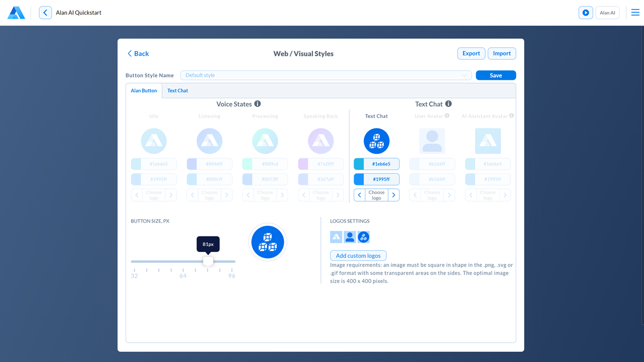Click the Add custom logos button
Viewport: 644px width, 362px height.
pos(358,256)
